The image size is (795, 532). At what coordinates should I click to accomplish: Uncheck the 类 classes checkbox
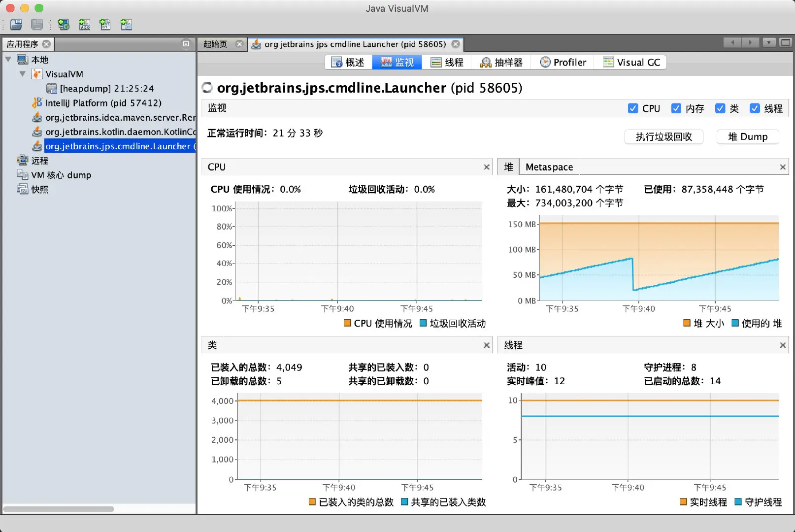(x=720, y=108)
